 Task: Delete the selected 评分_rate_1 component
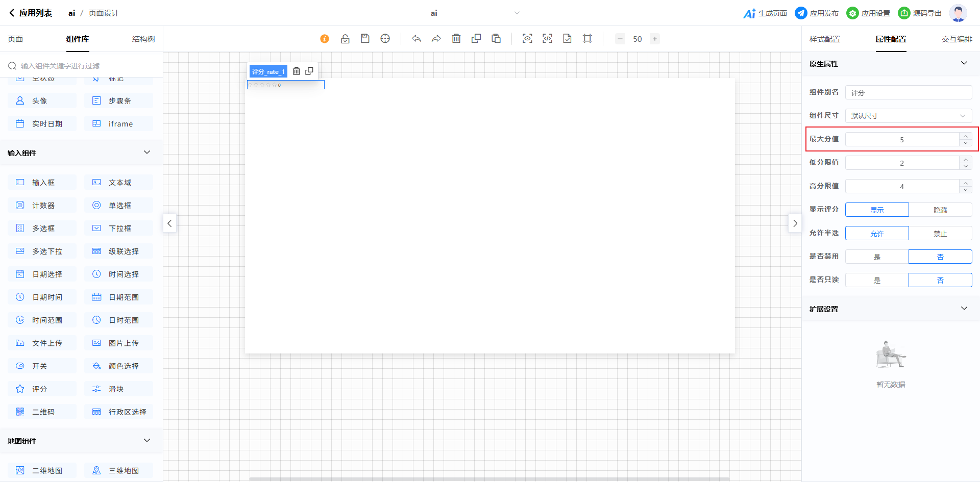(297, 71)
